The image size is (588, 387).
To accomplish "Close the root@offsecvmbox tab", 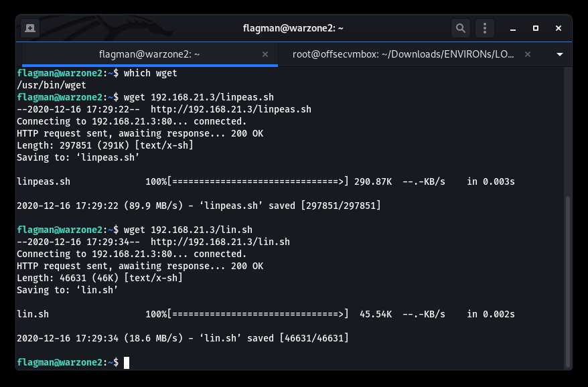I will pyautogui.click(x=528, y=54).
